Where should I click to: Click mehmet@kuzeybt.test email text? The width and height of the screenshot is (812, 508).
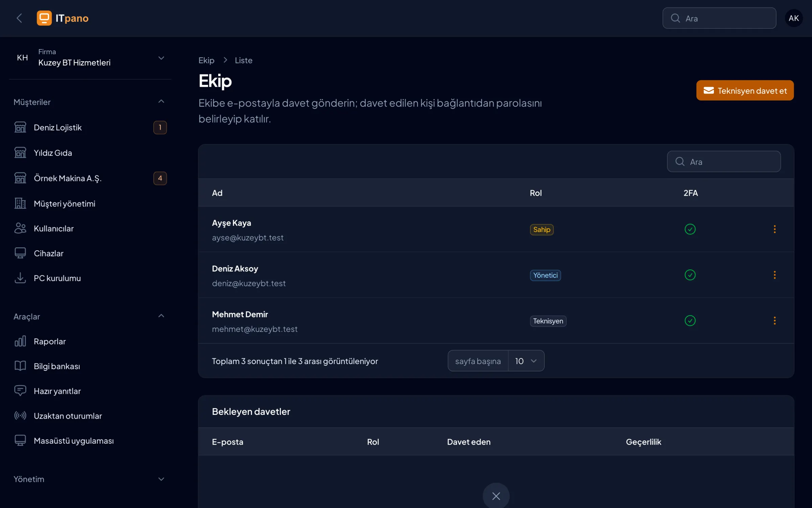(255, 329)
